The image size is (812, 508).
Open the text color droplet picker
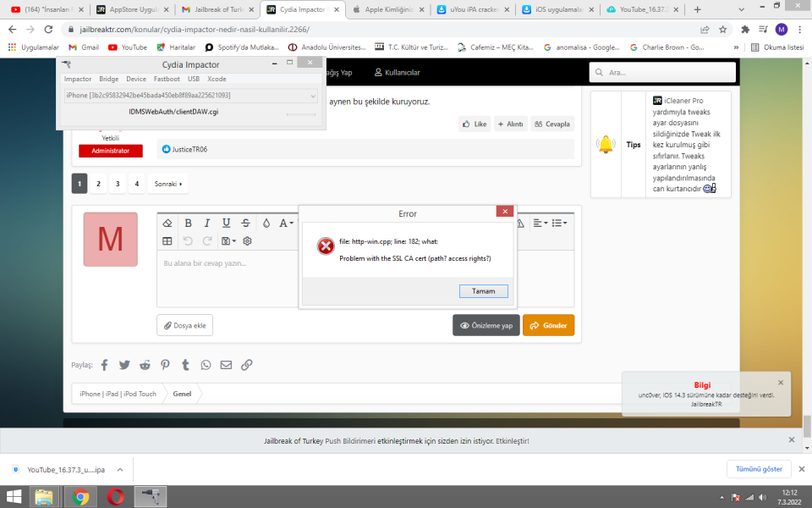pyautogui.click(x=266, y=224)
